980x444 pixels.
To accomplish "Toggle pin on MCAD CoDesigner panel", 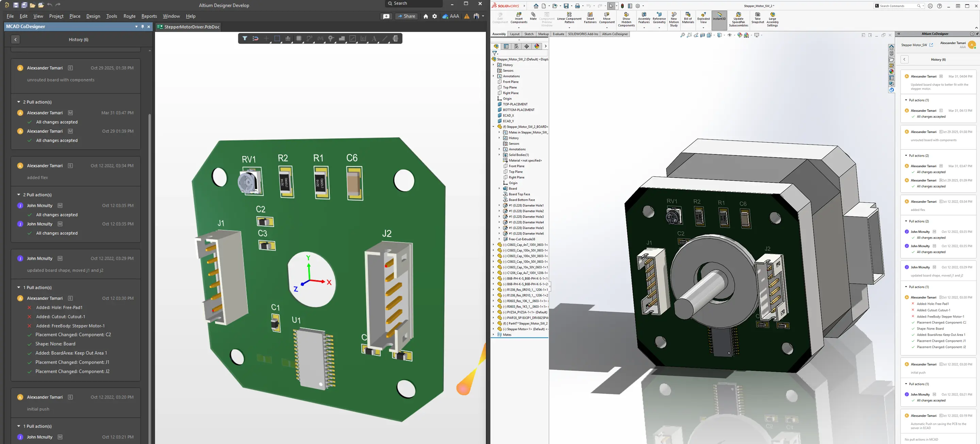I will click(143, 27).
